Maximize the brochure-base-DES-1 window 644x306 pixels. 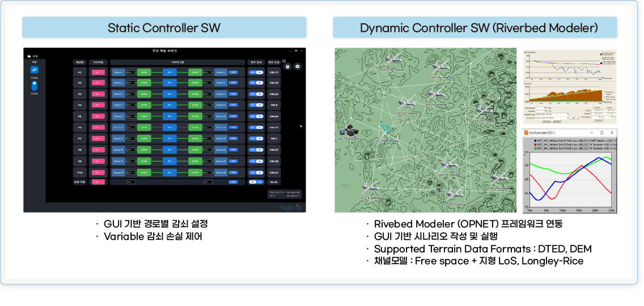coord(601,133)
